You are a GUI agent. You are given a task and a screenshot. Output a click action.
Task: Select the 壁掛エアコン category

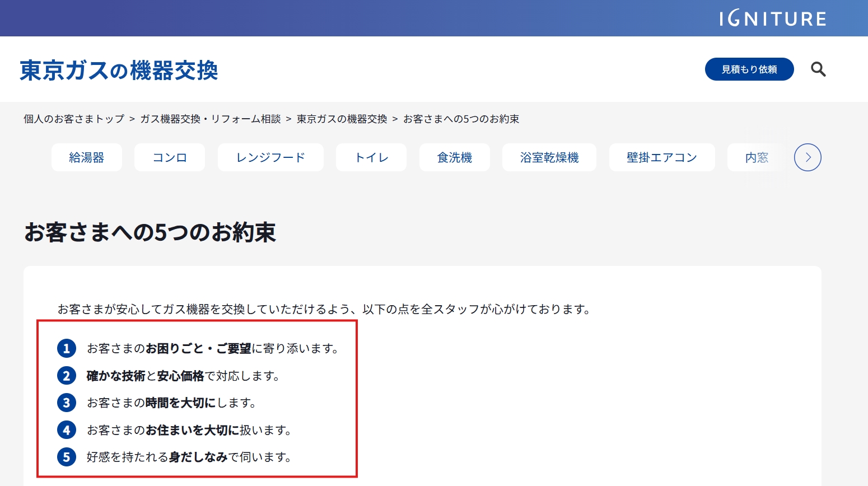click(x=661, y=158)
